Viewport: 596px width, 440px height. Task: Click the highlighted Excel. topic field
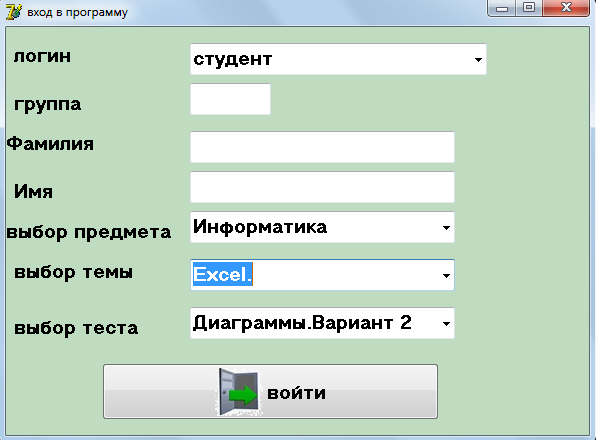(x=322, y=275)
